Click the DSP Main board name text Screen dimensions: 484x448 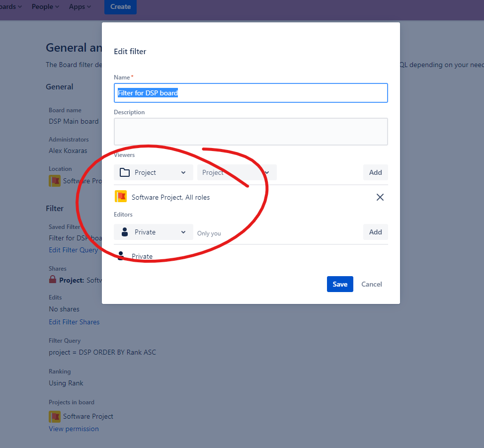coord(74,122)
